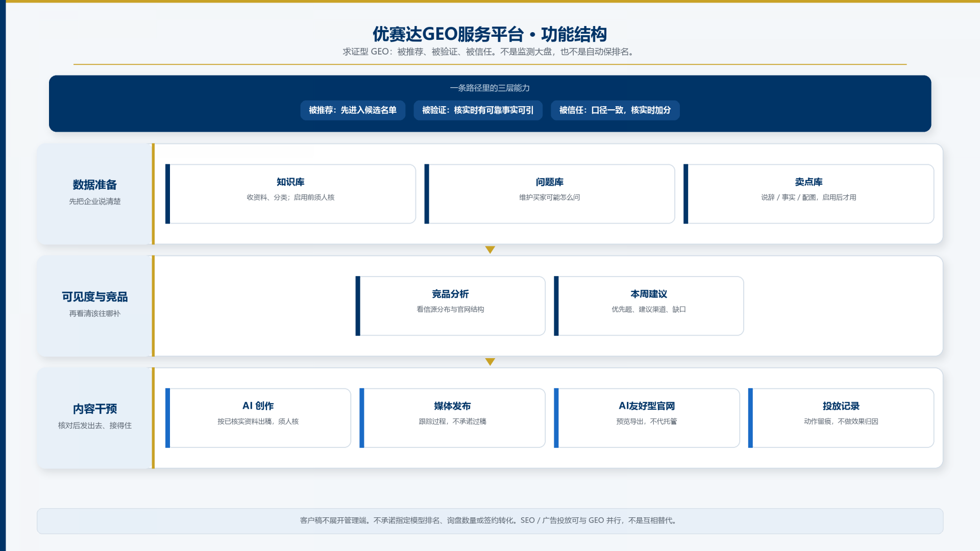Image resolution: width=980 pixels, height=551 pixels.
Task: Click the text 再看清该往哪补
Action: [x=95, y=314]
